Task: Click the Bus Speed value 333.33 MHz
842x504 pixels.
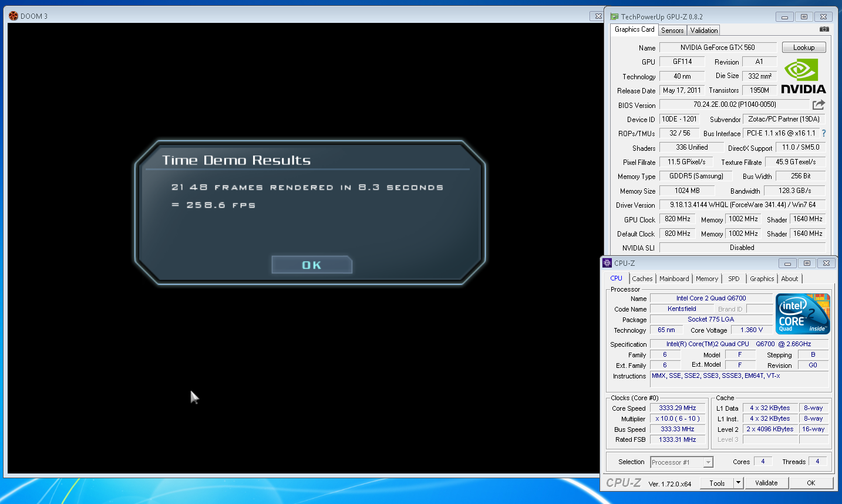Action: (x=677, y=429)
